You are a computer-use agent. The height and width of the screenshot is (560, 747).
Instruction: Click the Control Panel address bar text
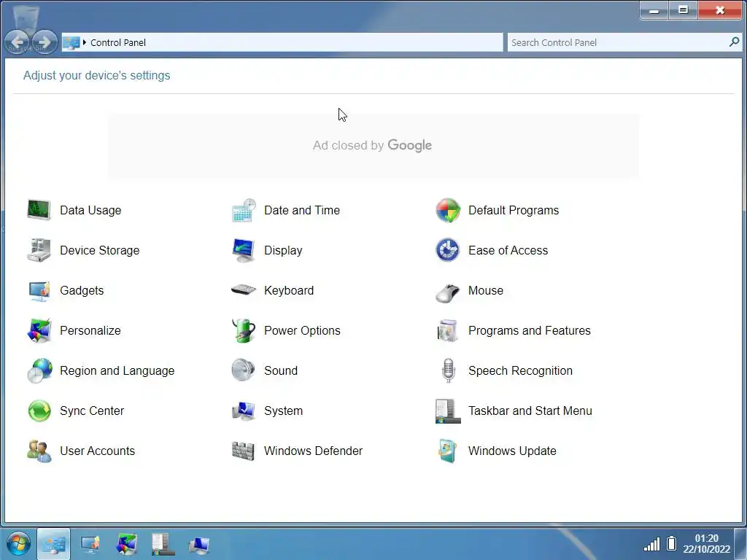click(x=118, y=42)
